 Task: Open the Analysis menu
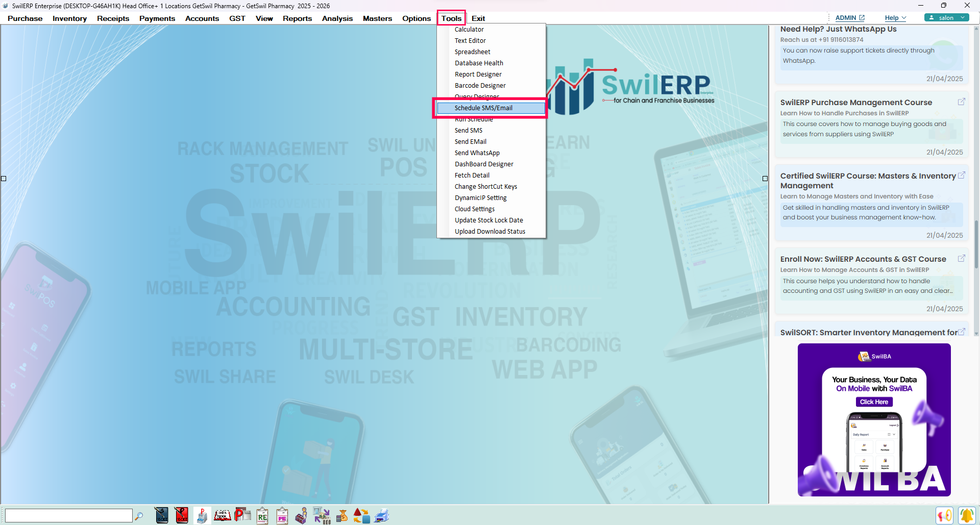(x=337, y=18)
